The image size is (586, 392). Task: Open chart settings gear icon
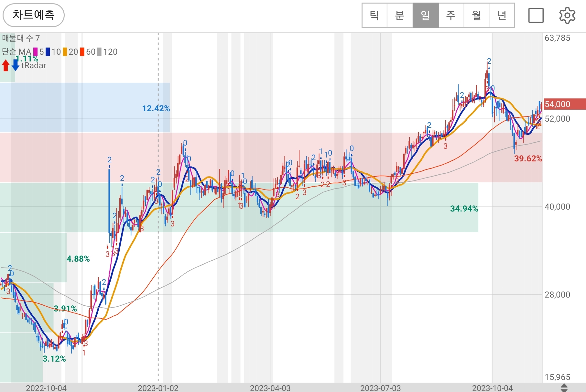point(567,16)
